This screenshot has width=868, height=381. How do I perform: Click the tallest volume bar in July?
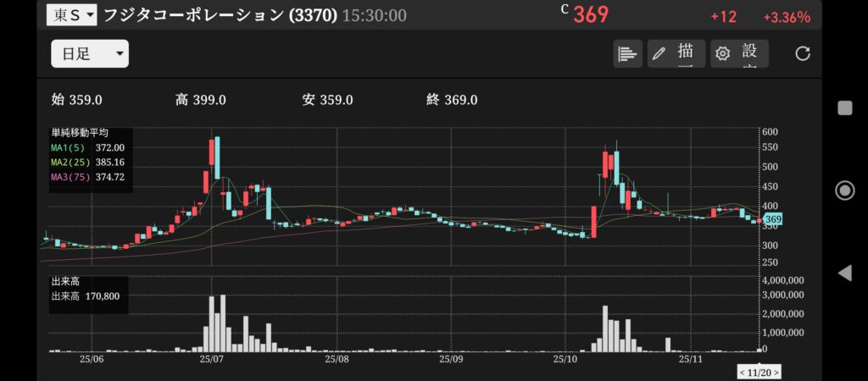point(223,323)
